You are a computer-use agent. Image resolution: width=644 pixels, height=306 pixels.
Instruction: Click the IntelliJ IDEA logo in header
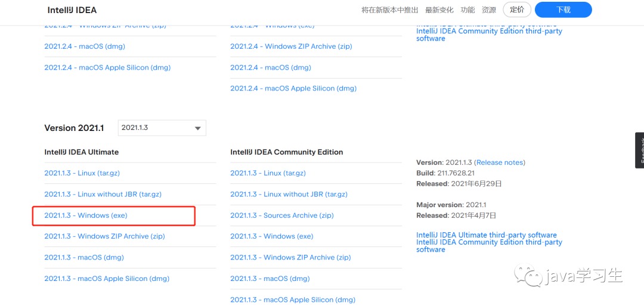click(72, 10)
